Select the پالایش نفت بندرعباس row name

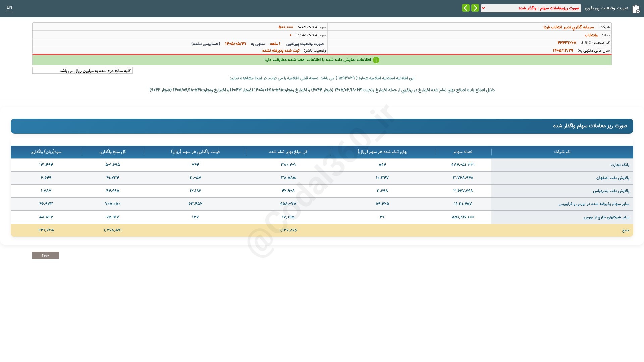point(611,191)
